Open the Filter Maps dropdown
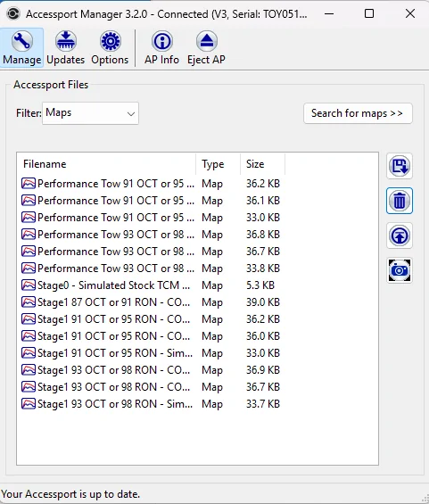The image size is (429, 504). 90,113
